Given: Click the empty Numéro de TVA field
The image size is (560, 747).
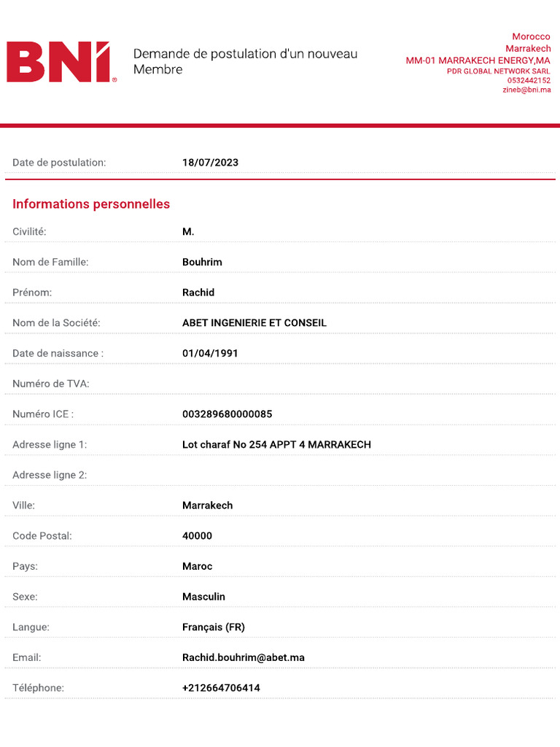Looking at the screenshot, I should tap(292, 384).
